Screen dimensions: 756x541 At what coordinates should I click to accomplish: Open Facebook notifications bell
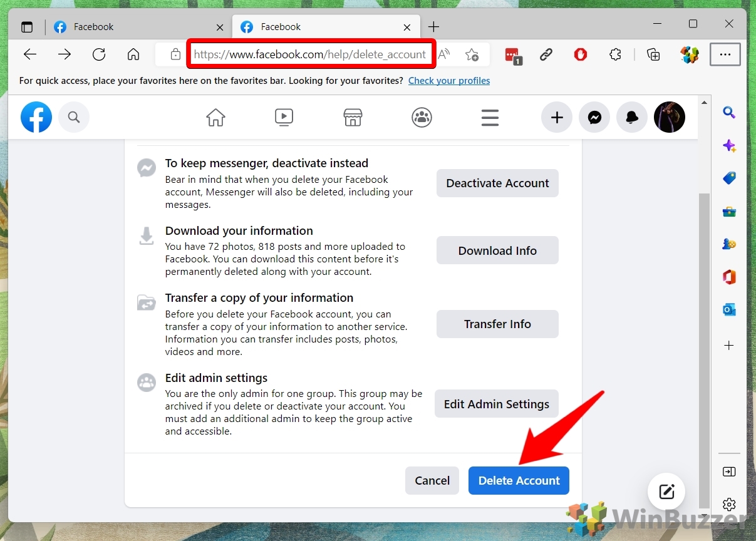(x=632, y=117)
